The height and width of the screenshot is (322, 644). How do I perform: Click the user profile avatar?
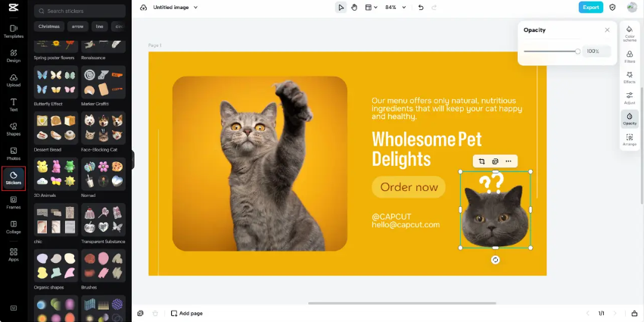632,8
